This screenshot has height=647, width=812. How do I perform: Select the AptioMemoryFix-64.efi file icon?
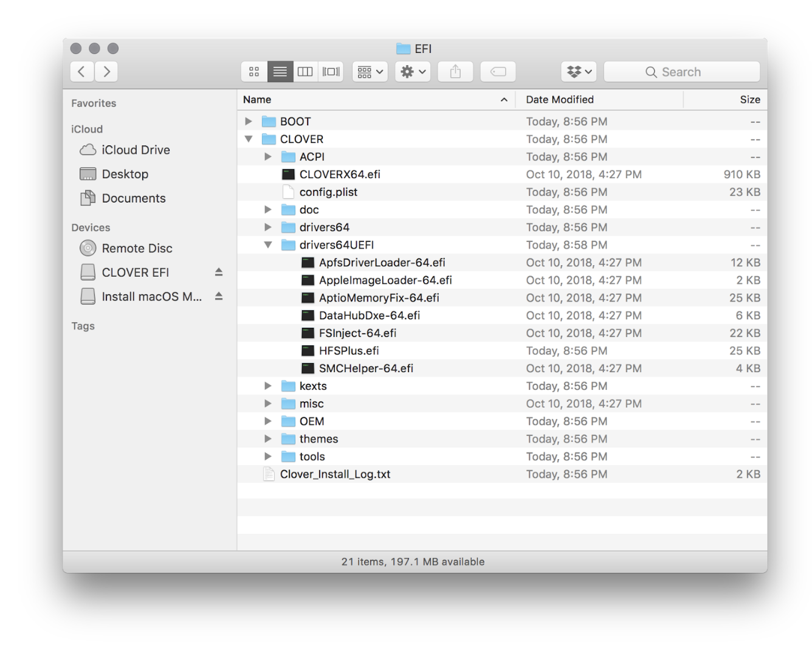(308, 298)
